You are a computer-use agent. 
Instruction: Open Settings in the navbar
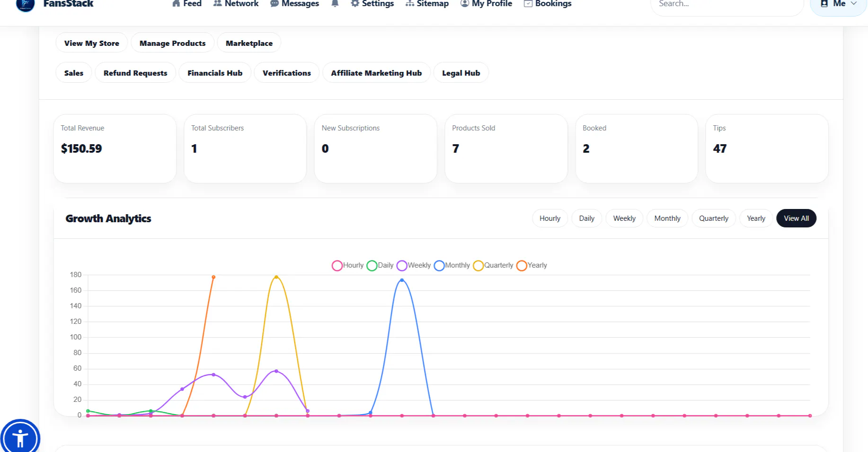372,4
